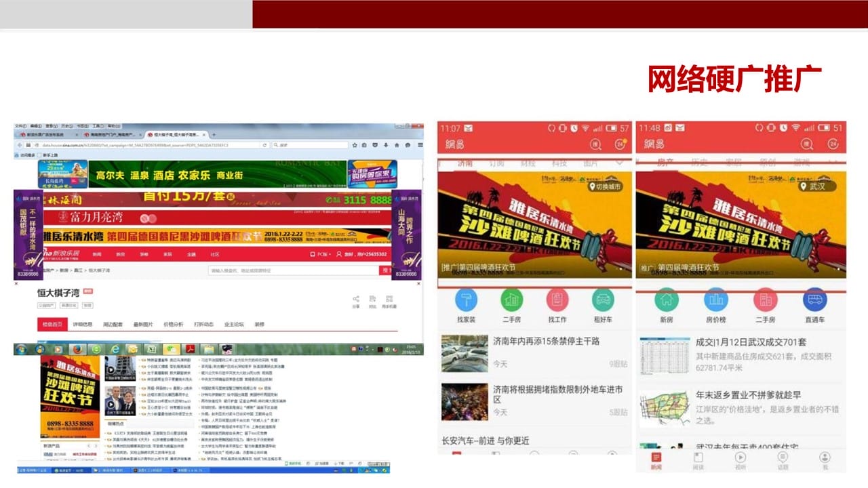The height and width of the screenshot is (488, 868).
Task: Open the QR code phone icon
Action: [389, 300]
